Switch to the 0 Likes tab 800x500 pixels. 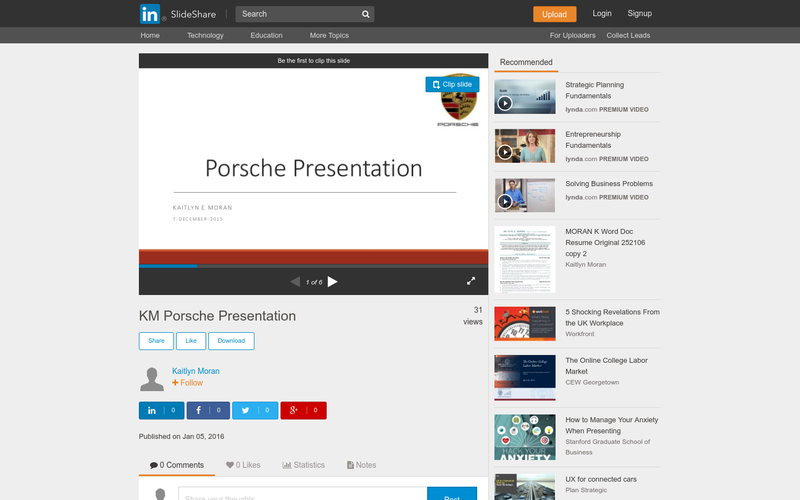(x=243, y=465)
